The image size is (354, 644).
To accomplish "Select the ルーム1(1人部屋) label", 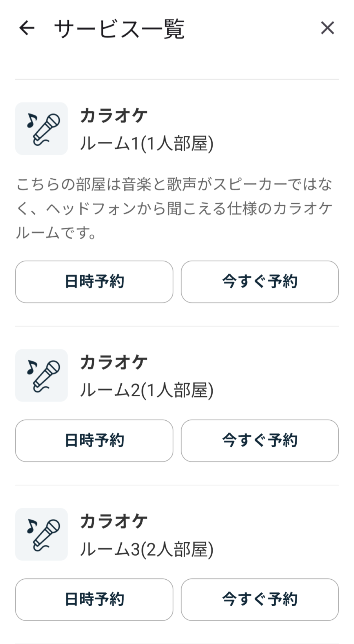I will click(x=147, y=143).
